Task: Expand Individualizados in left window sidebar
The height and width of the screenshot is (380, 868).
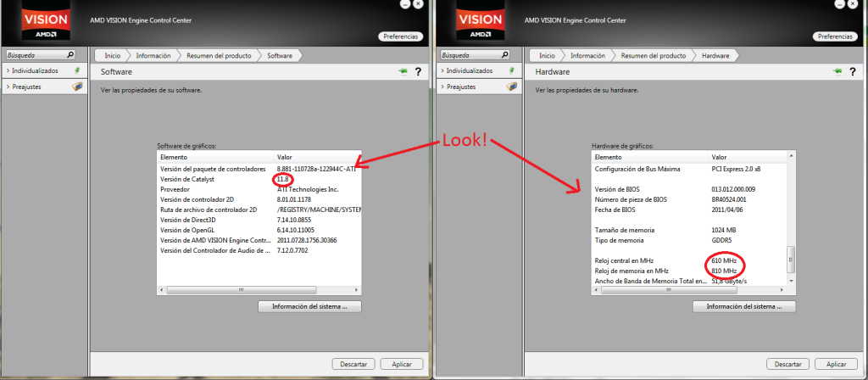Action: coord(8,71)
